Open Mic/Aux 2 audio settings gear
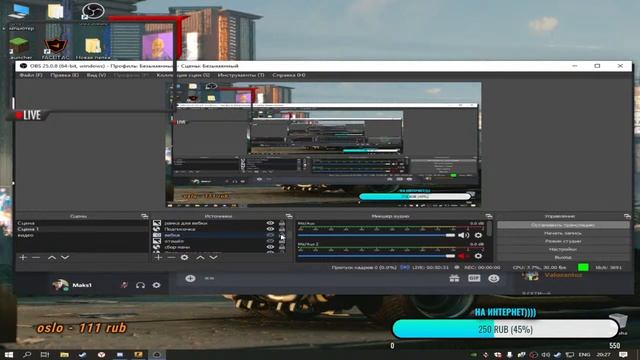The image size is (640, 360). coord(478,256)
